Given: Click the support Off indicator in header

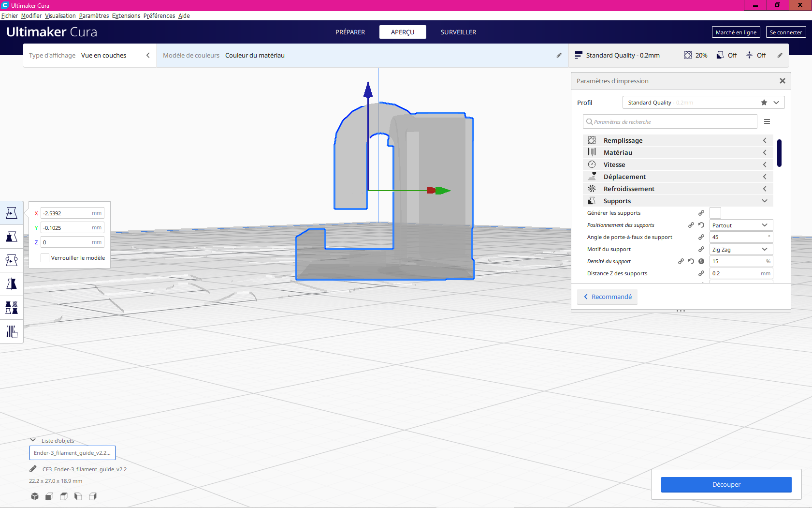Looking at the screenshot, I should tap(727, 55).
